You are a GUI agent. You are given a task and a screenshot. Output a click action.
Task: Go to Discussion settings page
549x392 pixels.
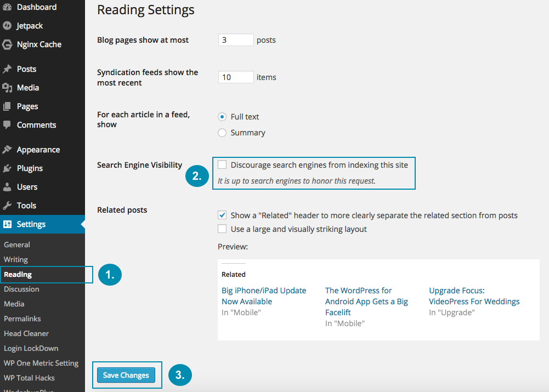click(21, 289)
